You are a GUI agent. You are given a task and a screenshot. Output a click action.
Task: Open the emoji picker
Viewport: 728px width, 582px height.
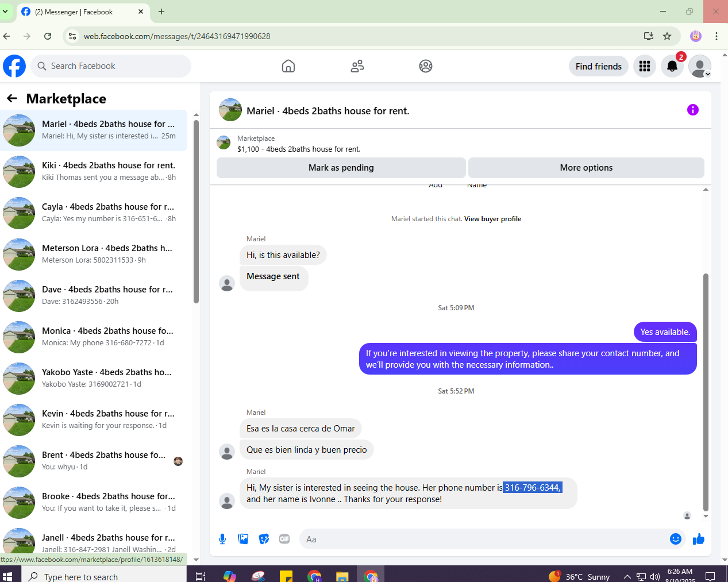coord(676,539)
